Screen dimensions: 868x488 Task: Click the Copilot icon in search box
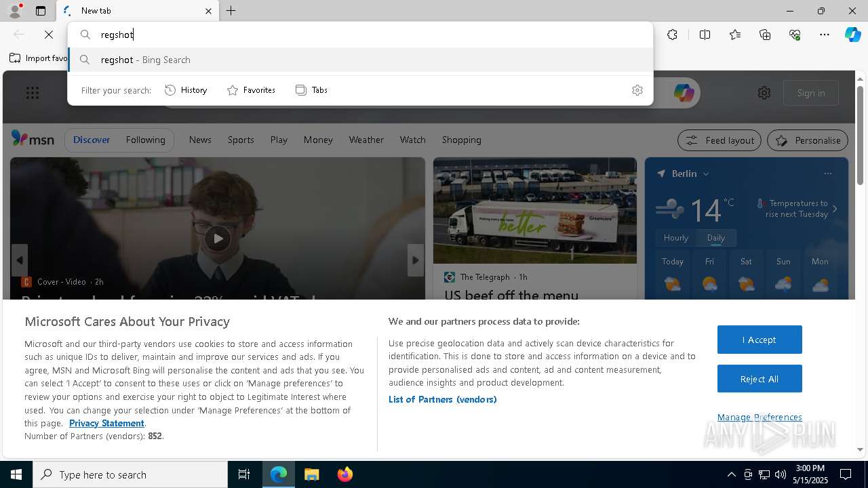click(x=684, y=93)
